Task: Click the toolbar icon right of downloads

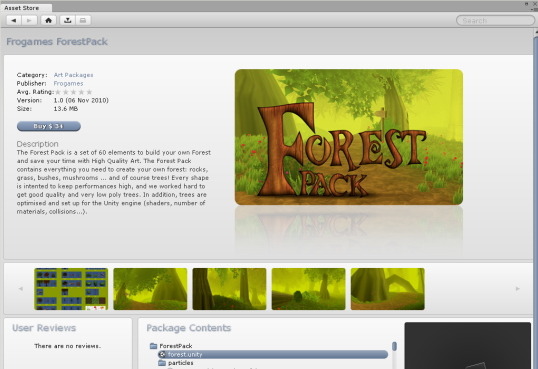Action: [83, 21]
